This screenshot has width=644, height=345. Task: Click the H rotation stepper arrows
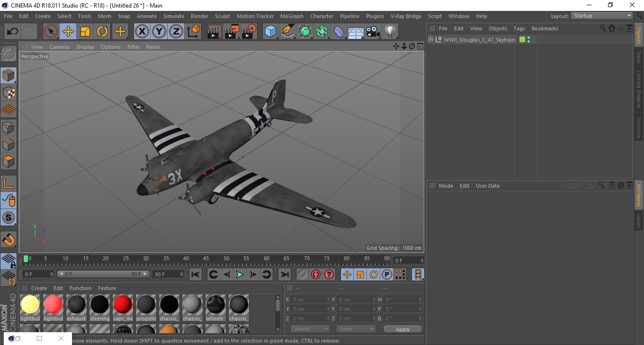pos(420,300)
